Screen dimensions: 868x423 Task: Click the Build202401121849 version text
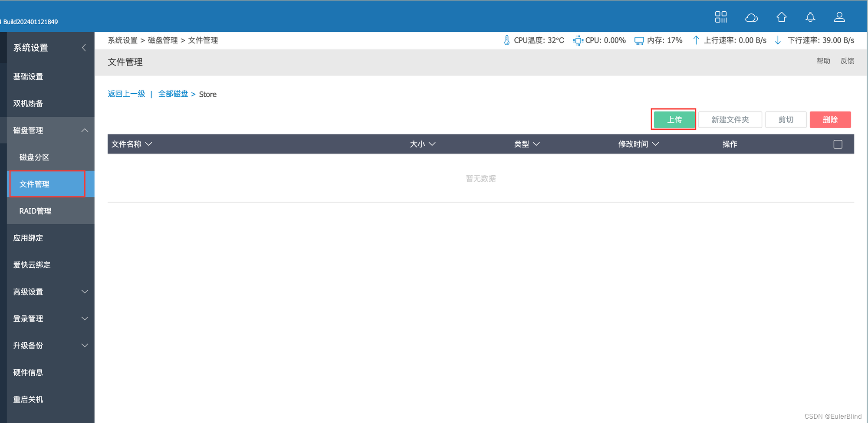pos(30,22)
